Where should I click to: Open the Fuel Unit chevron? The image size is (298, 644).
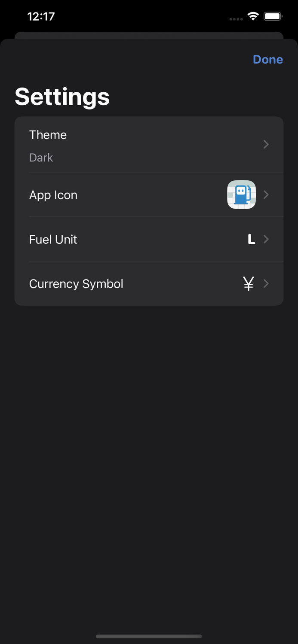(266, 239)
